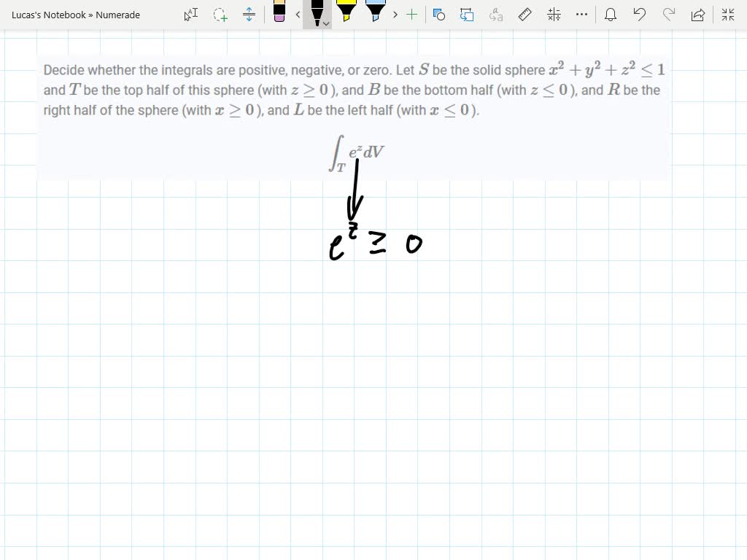The image size is (747, 560).
Task: Open the ruler tool
Action: pos(525,15)
